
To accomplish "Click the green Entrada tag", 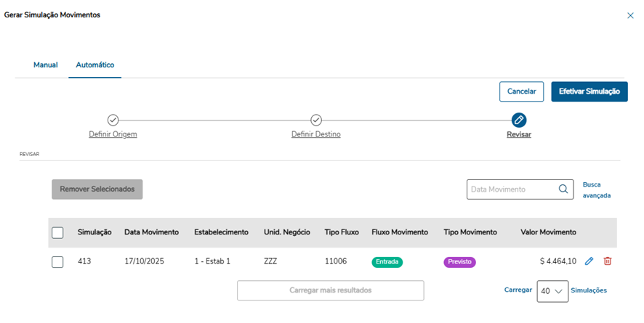I will pos(387,262).
